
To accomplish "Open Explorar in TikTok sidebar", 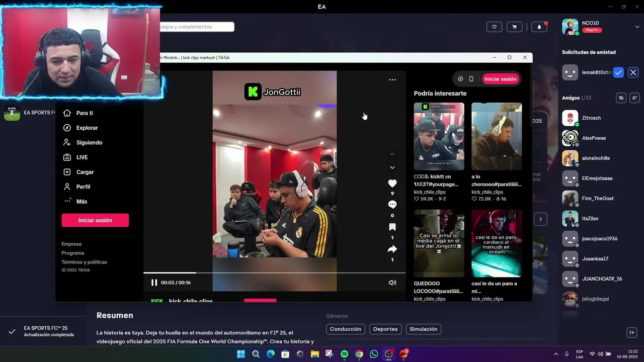I will point(87,128).
